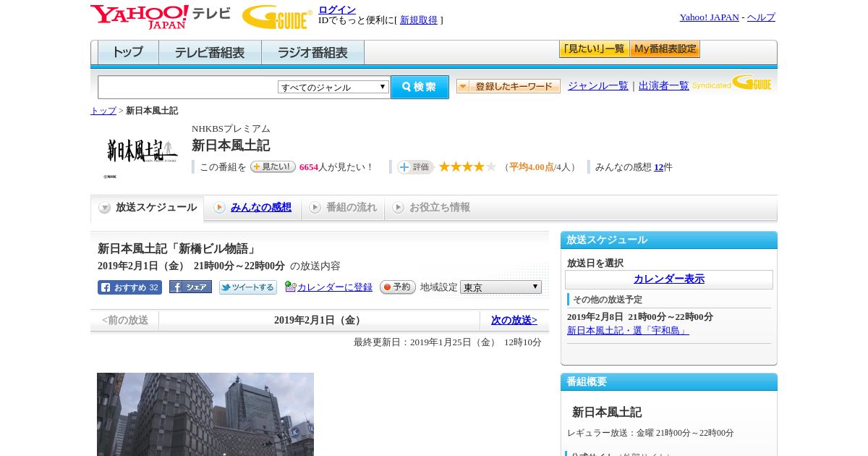This screenshot has height=456, width=868.
Task: Click the カレンダー表示 link in sidebar
Action: point(669,279)
